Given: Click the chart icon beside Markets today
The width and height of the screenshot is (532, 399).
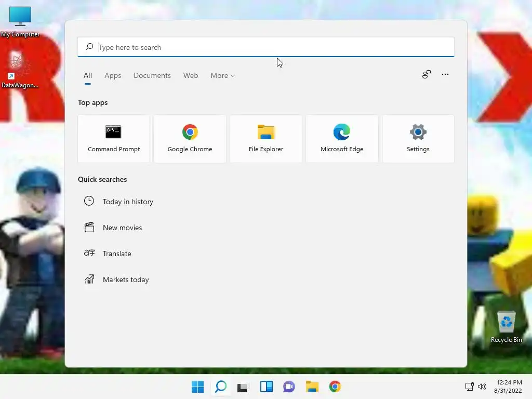Looking at the screenshot, I should tap(89, 279).
